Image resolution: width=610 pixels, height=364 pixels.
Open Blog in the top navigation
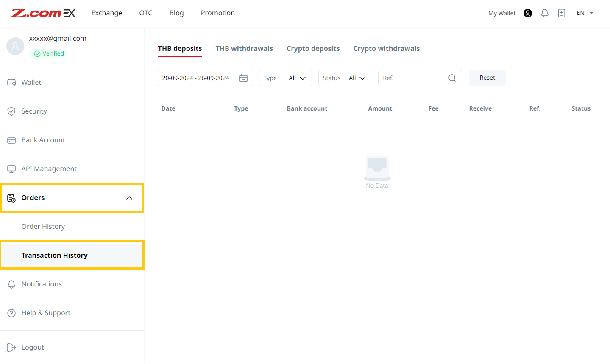[176, 13]
